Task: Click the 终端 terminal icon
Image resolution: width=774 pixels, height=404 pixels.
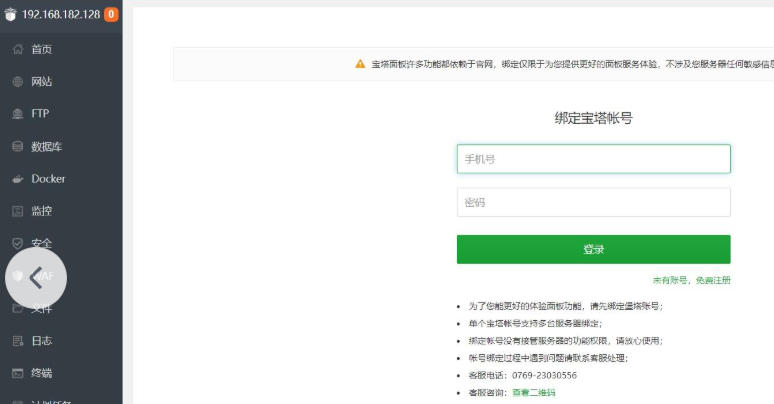Action: coord(18,373)
